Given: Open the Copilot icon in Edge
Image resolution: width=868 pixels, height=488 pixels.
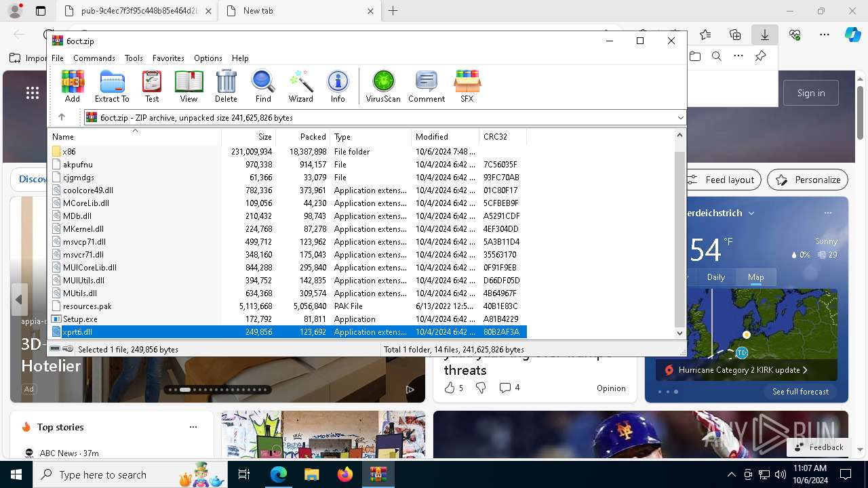Looking at the screenshot, I should click(x=852, y=35).
